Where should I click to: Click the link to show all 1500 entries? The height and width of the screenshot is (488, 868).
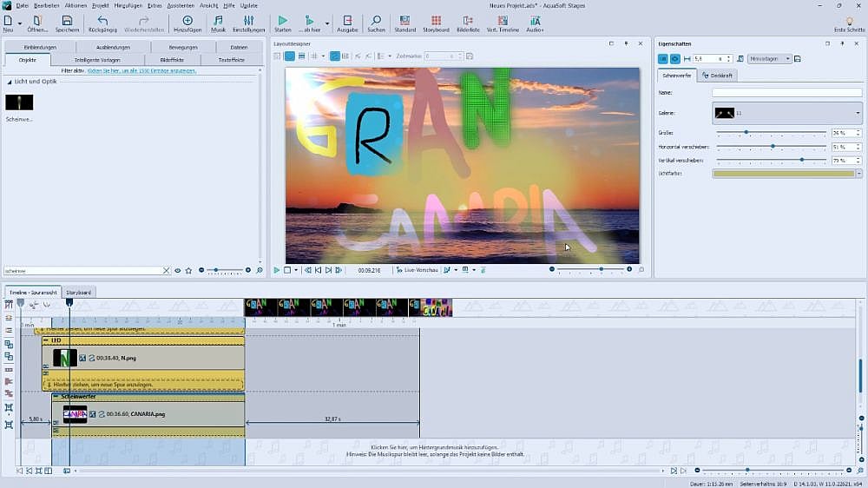click(141, 70)
